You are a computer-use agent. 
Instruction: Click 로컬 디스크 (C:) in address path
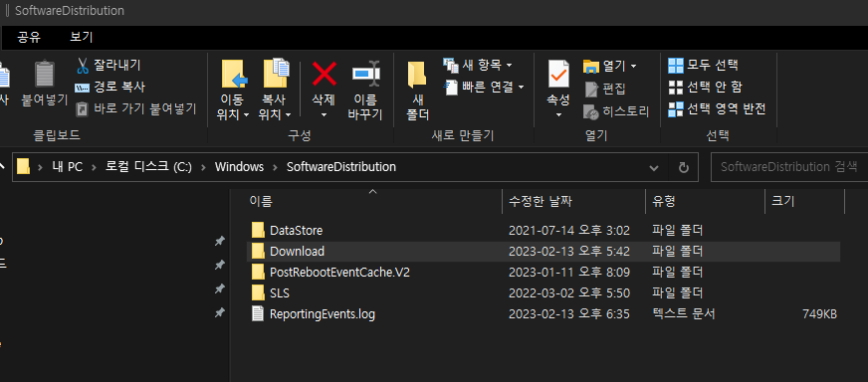[x=149, y=167]
